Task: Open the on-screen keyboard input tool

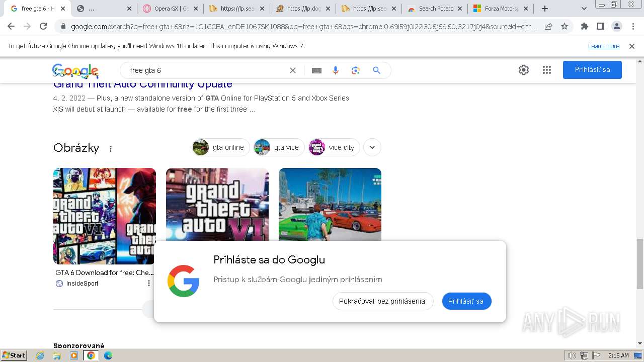Action: pyautogui.click(x=316, y=70)
